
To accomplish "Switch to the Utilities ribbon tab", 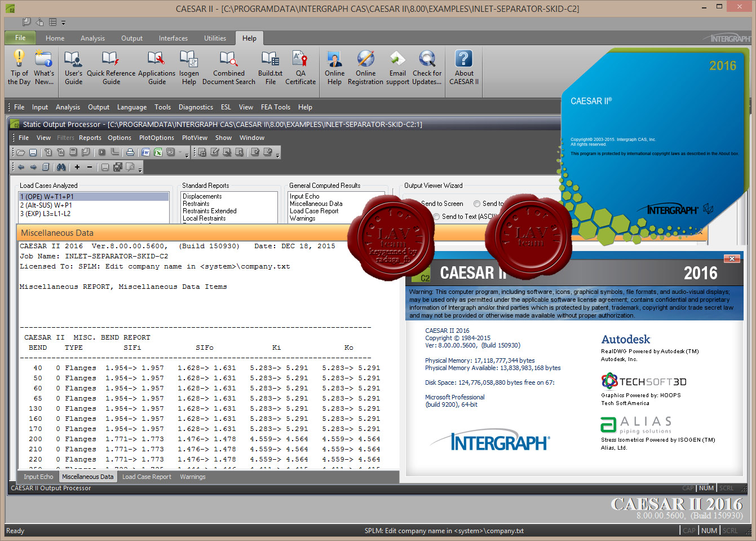I will (x=215, y=38).
